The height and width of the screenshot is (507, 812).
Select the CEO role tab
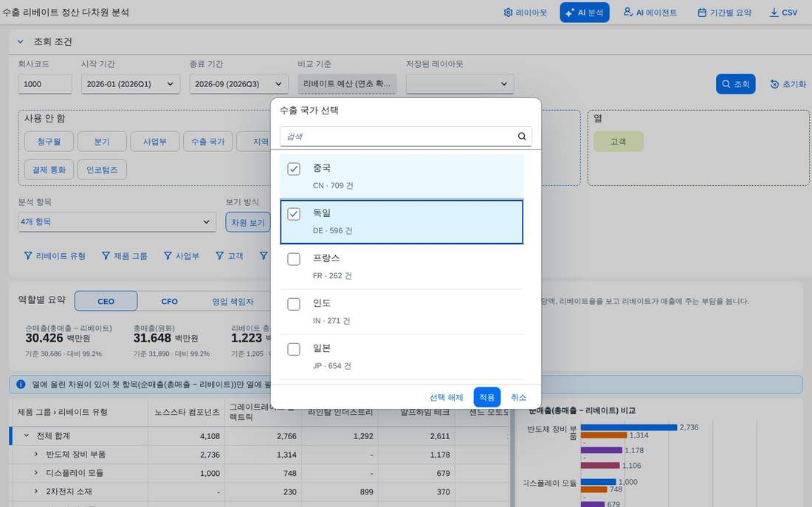click(x=106, y=301)
